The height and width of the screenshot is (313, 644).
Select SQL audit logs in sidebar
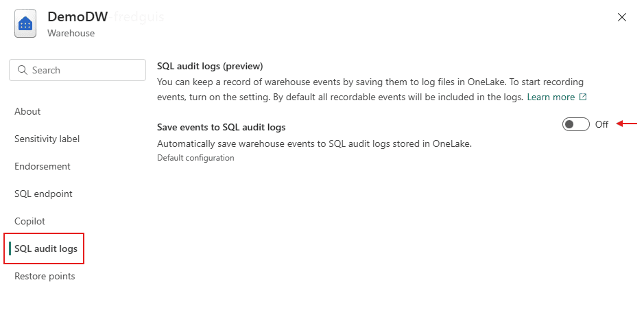click(46, 248)
